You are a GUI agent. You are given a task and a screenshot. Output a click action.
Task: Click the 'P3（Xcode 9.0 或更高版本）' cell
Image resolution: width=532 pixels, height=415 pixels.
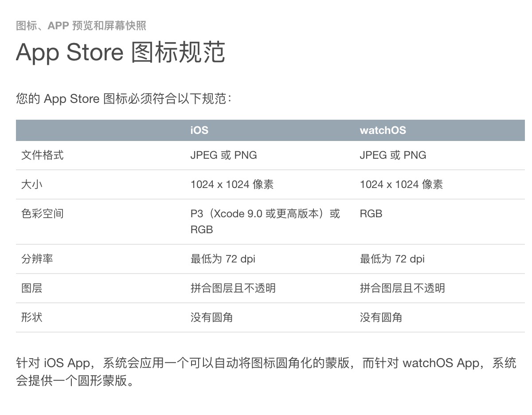coord(266,222)
